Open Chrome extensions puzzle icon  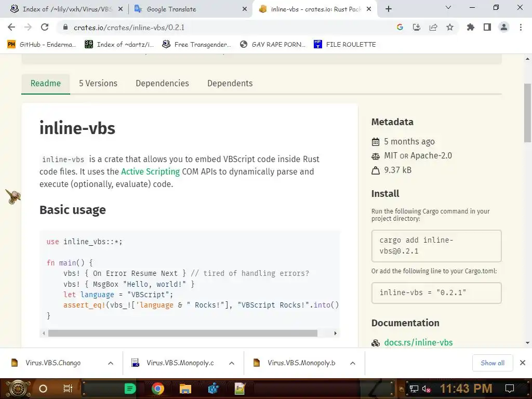click(470, 27)
